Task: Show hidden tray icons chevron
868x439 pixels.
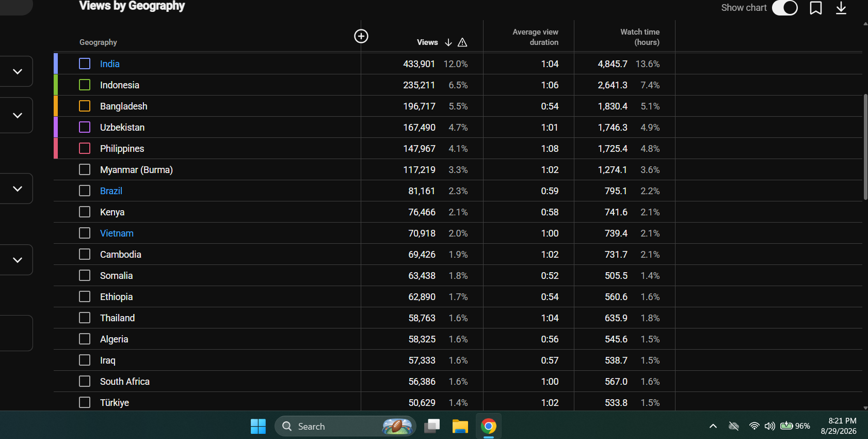Action: (713, 426)
